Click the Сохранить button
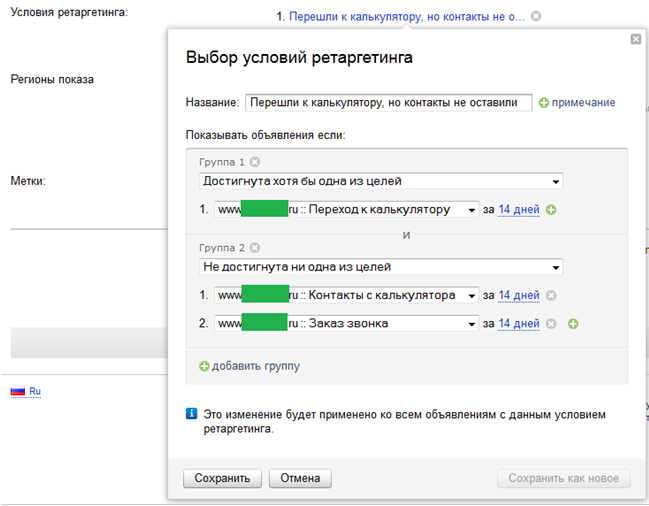Screen dimensions: 649x506 [222, 478]
